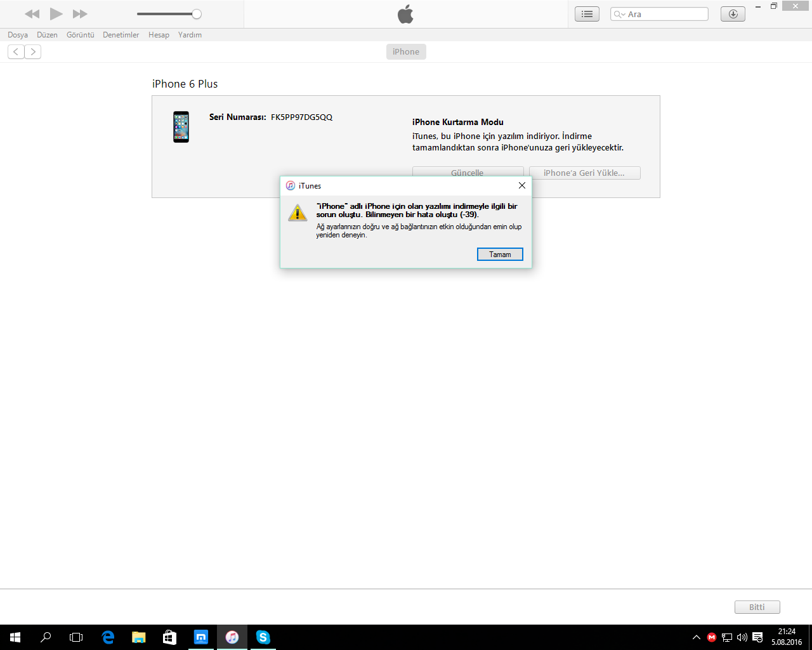Click the iTunes icon in dialog title

click(x=291, y=185)
